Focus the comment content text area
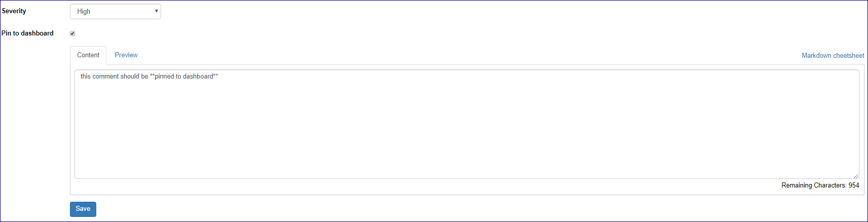 coord(467,124)
